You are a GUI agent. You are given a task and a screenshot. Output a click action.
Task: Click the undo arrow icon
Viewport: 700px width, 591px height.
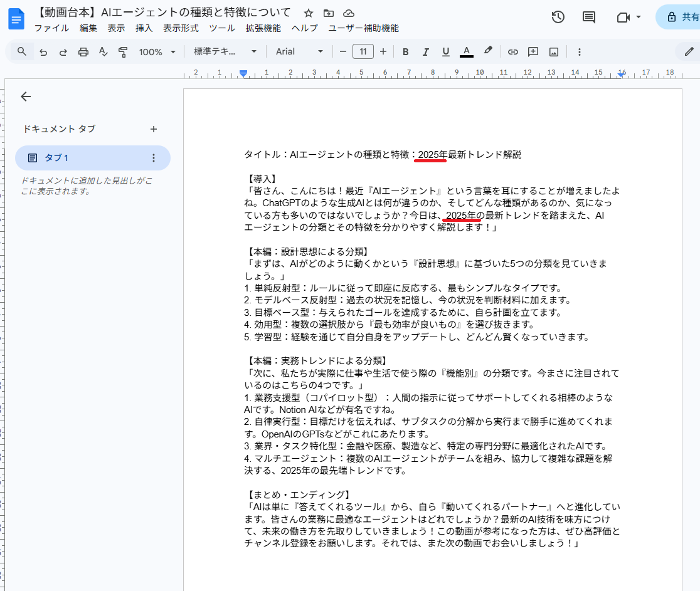[x=43, y=52]
